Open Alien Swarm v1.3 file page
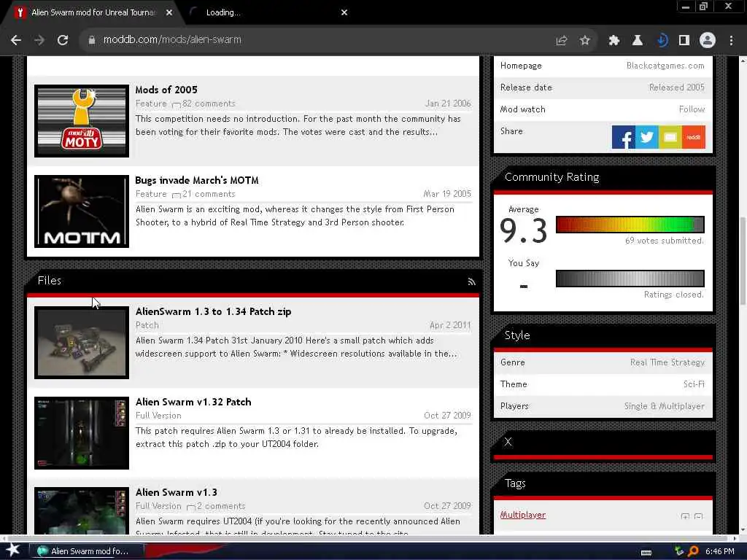Image resolution: width=747 pixels, height=560 pixels. pos(177,492)
